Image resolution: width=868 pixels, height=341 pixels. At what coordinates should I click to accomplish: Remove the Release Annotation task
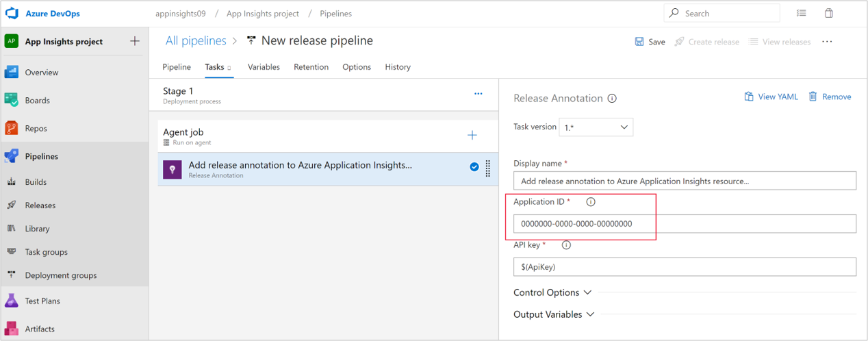point(830,97)
